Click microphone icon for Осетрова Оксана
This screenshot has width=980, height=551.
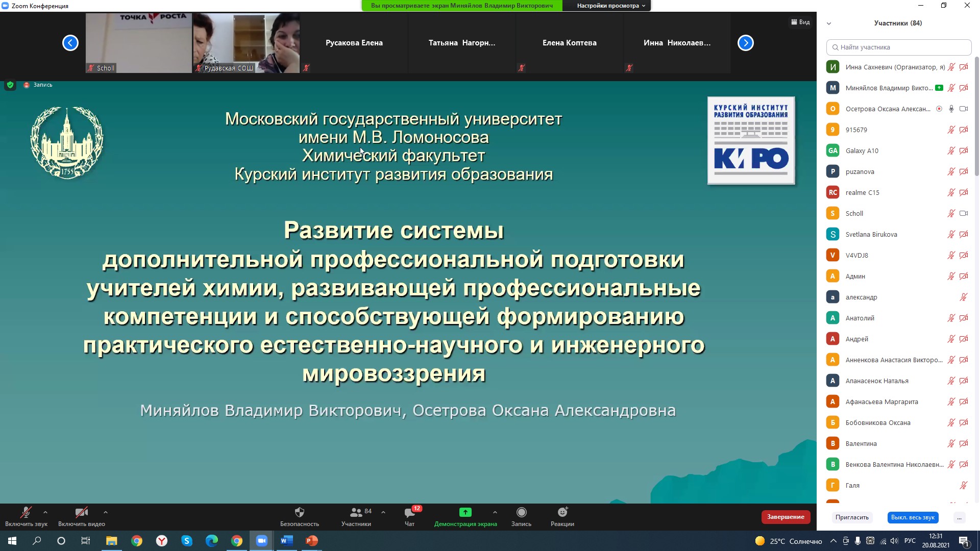pyautogui.click(x=951, y=109)
